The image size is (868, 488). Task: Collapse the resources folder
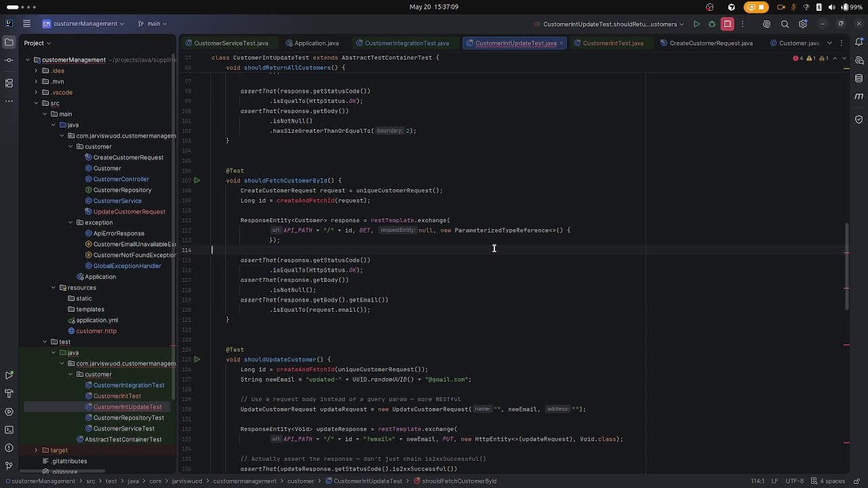54,287
